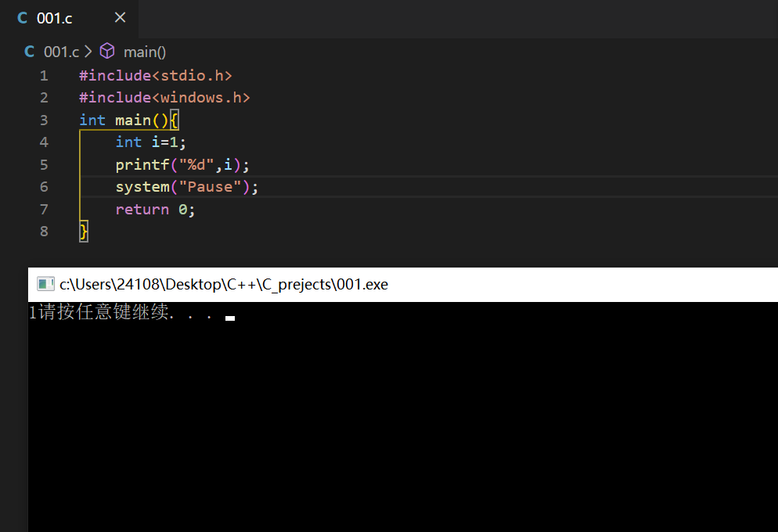Click the #include<windows.h> line

pyautogui.click(x=164, y=98)
